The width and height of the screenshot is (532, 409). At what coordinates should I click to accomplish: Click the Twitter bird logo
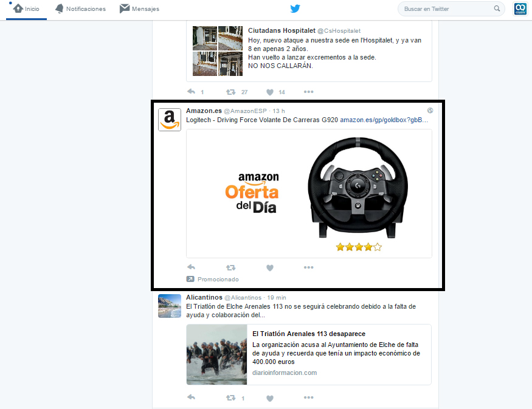click(295, 9)
